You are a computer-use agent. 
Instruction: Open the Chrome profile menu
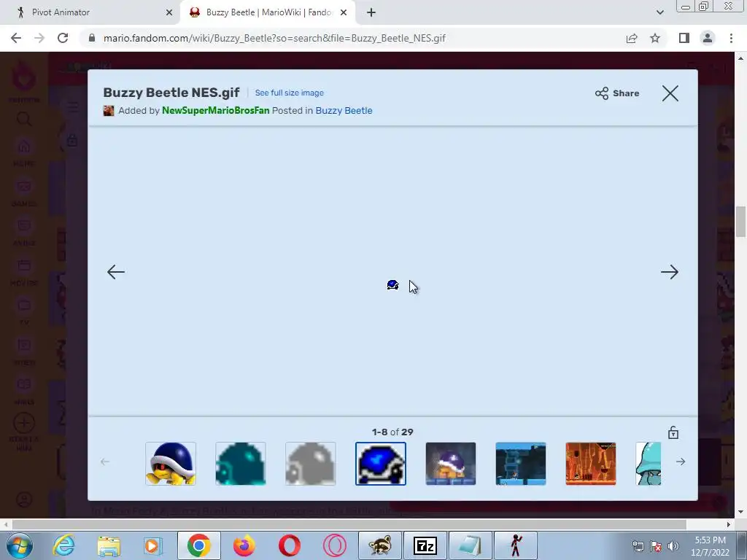[x=708, y=38]
